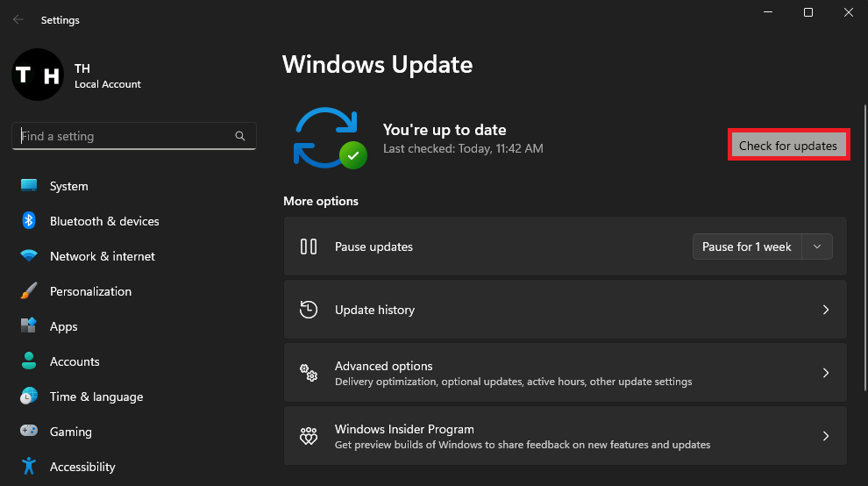Click the Find a setting search box
Image resolution: width=868 pixels, height=486 pixels.
[133, 136]
